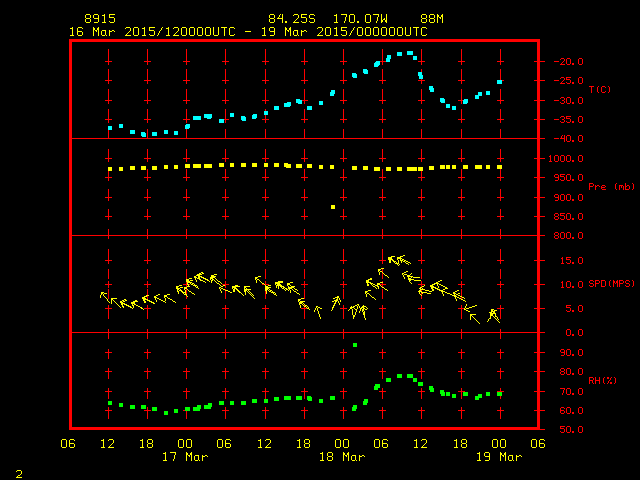This screenshot has height=480, width=640.
Task: Click the 00 hour label above 17 Mar
Action: 185,444
